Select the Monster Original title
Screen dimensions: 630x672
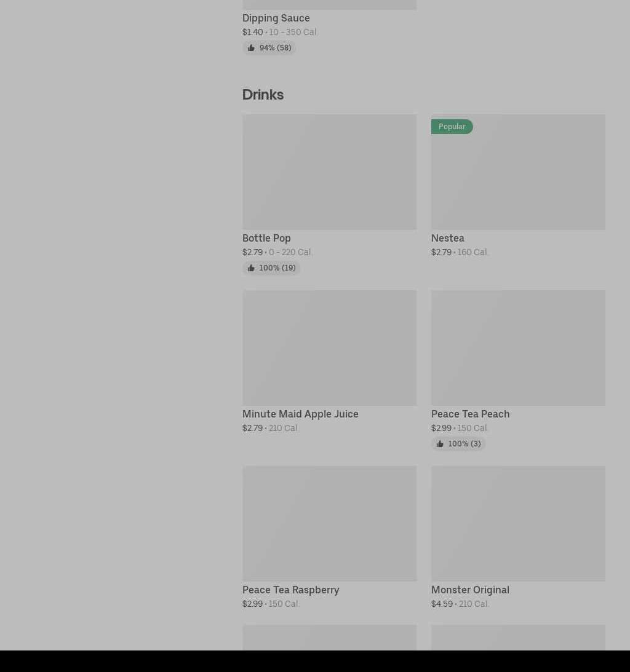pyautogui.click(x=470, y=590)
